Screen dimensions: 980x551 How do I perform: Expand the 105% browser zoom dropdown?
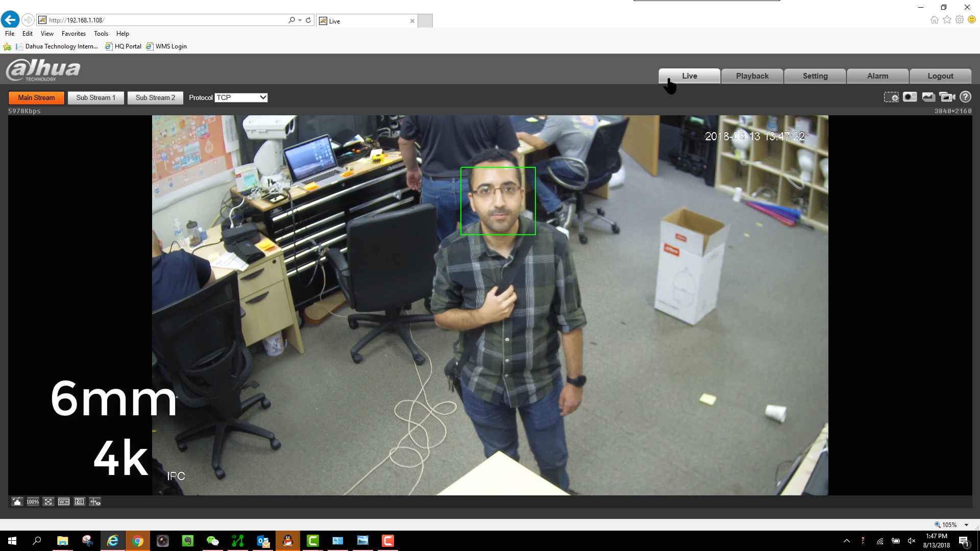[966, 524]
